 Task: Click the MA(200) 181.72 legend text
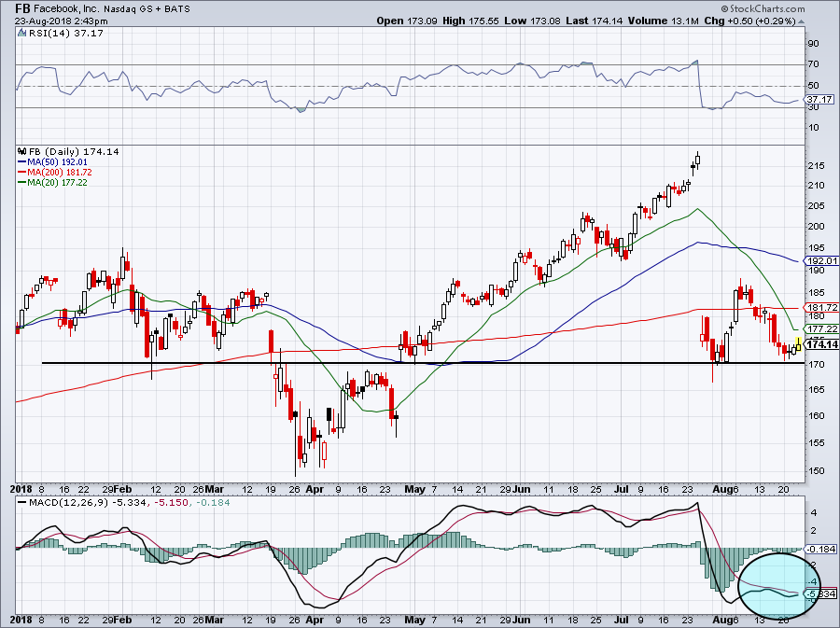(x=60, y=172)
